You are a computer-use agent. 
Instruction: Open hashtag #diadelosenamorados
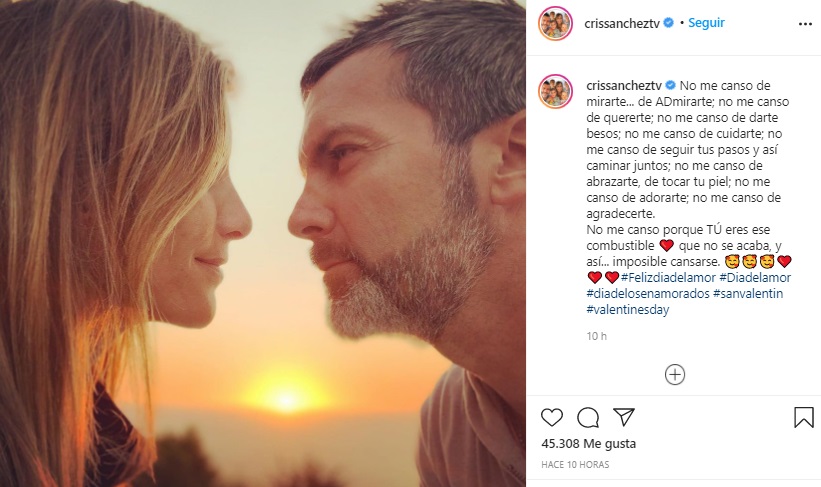[647, 293]
